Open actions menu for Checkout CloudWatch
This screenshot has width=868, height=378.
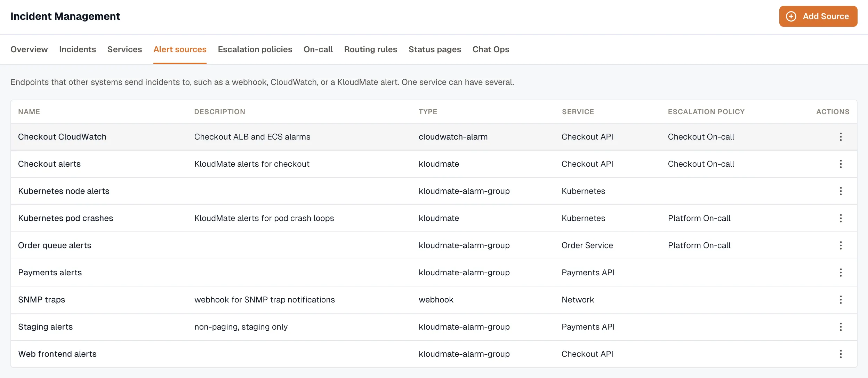(x=841, y=137)
